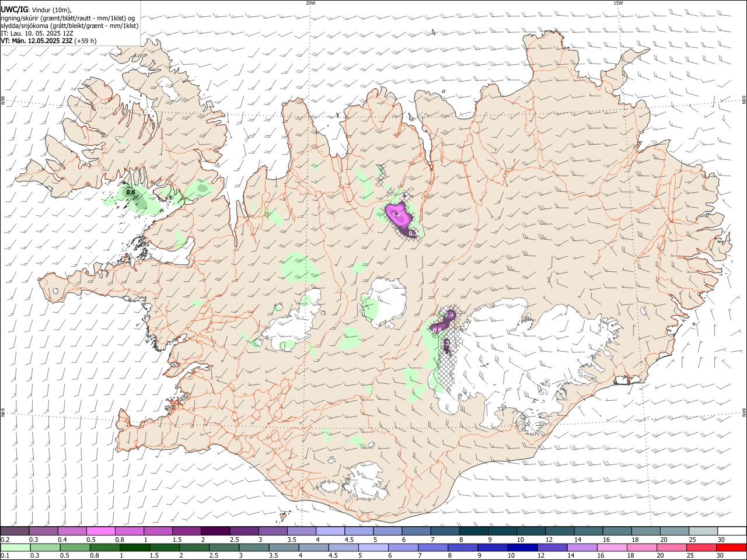Select rain-scale swatch between 1 and 1.5
747x560 pixels.
click(x=135, y=547)
